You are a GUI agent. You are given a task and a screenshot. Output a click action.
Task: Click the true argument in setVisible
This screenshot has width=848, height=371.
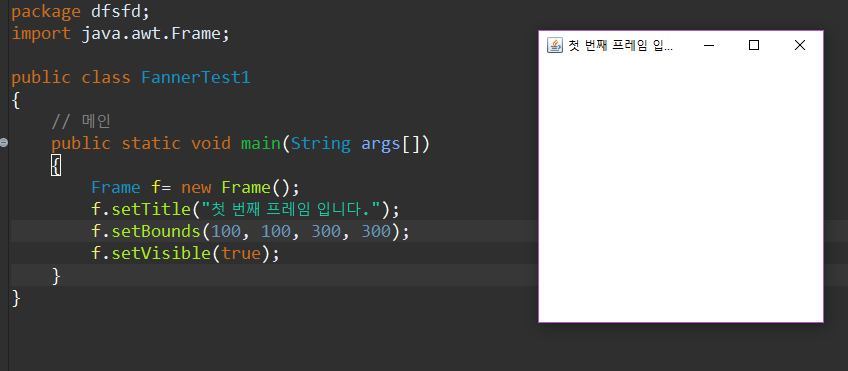241,253
